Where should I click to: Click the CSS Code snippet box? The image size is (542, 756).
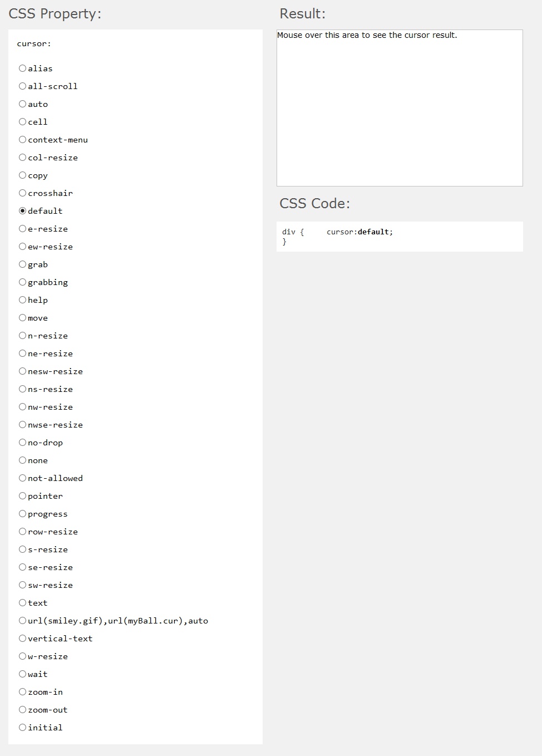[x=400, y=237]
